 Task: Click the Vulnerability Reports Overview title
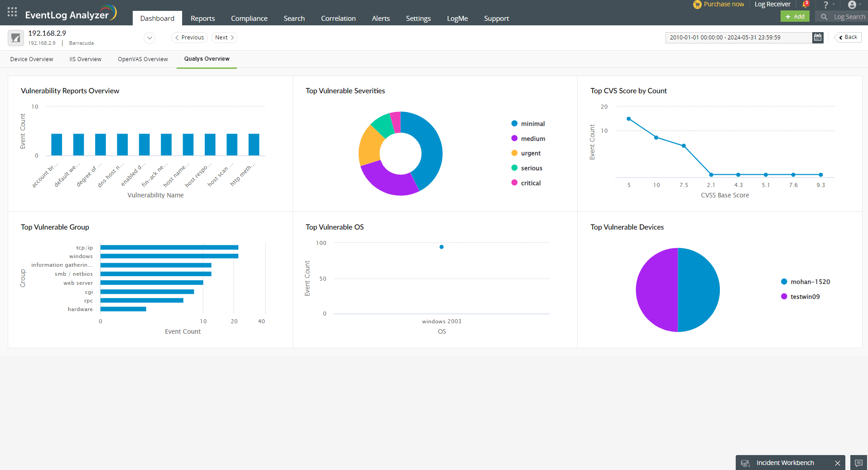pyautogui.click(x=70, y=91)
